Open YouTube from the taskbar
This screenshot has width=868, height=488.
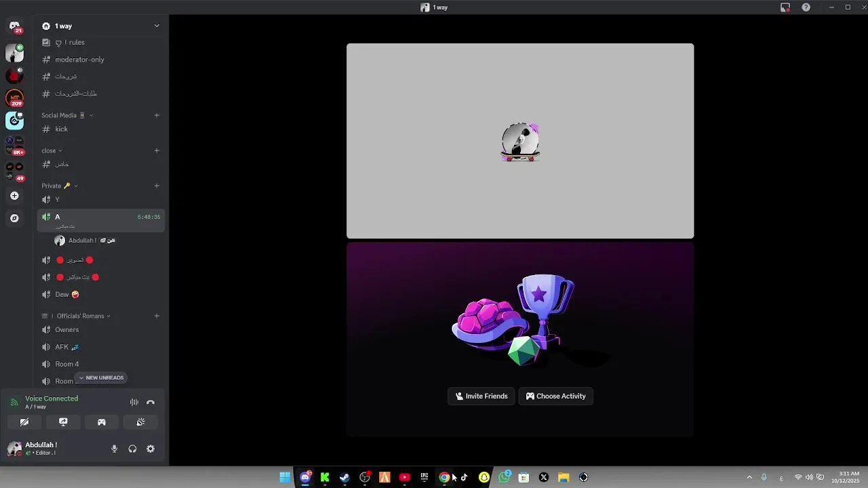click(404, 477)
